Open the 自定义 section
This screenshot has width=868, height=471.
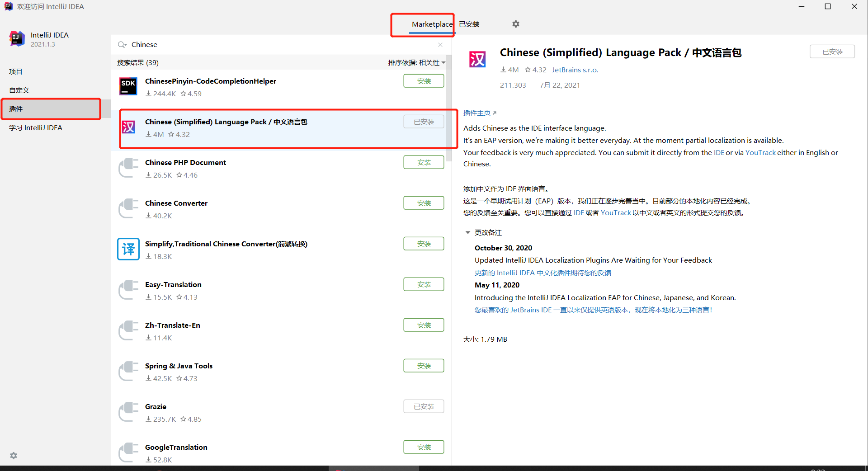pyautogui.click(x=19, y=90)
